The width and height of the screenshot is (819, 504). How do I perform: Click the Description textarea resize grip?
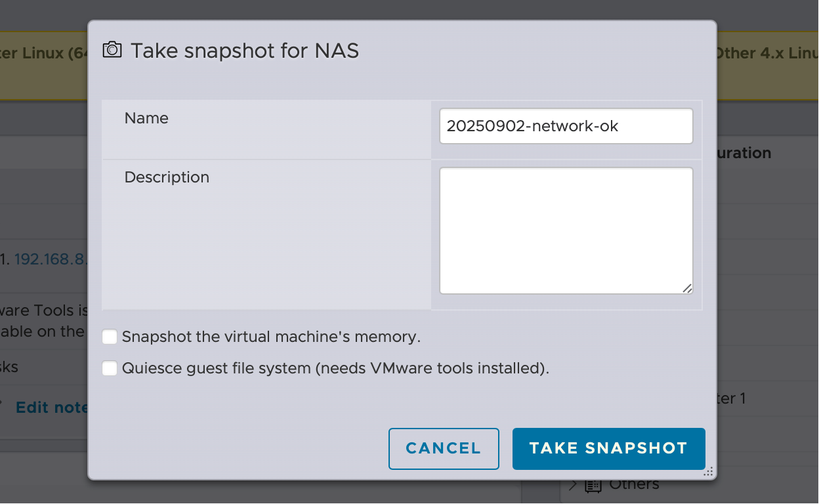coord(686,287)
